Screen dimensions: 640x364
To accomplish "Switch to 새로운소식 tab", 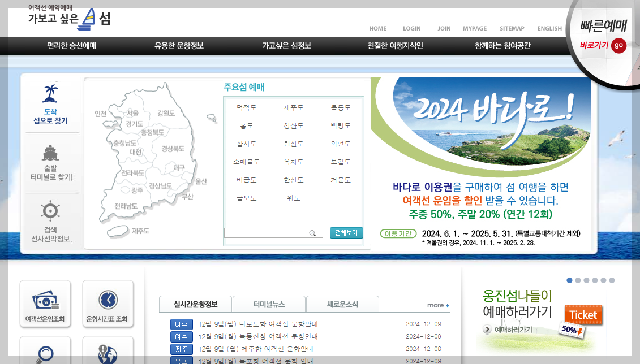I will pos(342,304).
